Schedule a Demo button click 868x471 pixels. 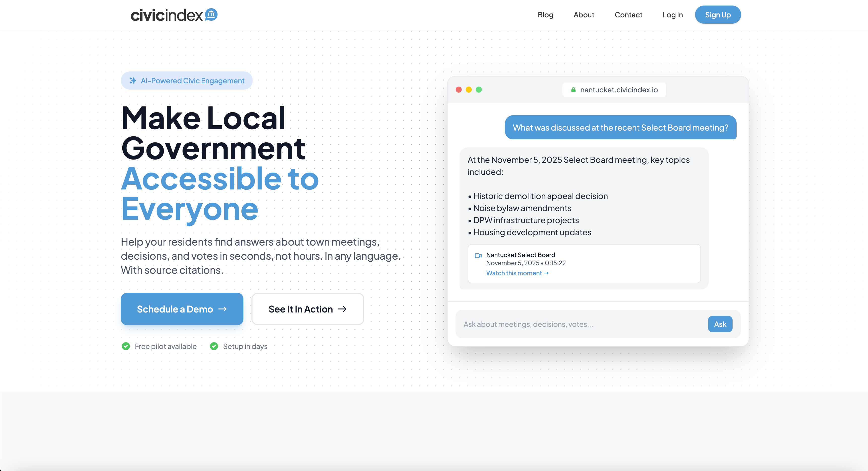pyautogui.click(x=182, y=309)
